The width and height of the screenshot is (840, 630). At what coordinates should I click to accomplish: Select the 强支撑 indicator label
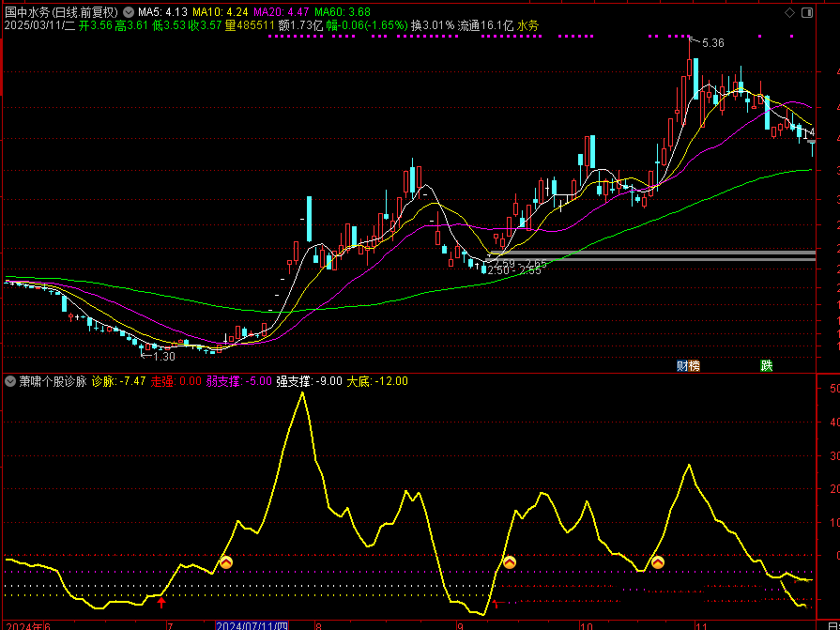pos(309,382)
